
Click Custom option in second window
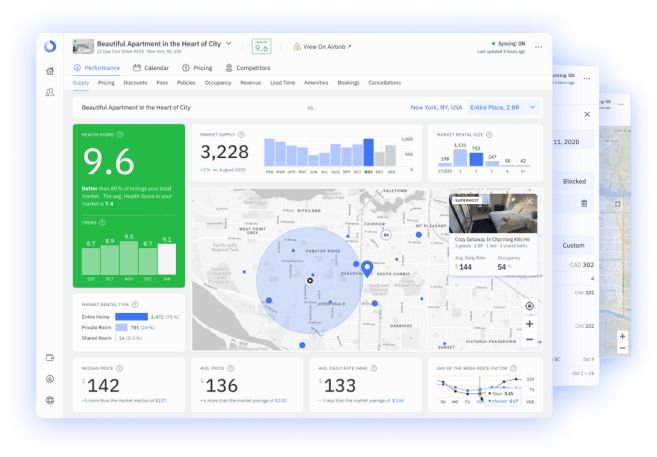click(573, 245)
